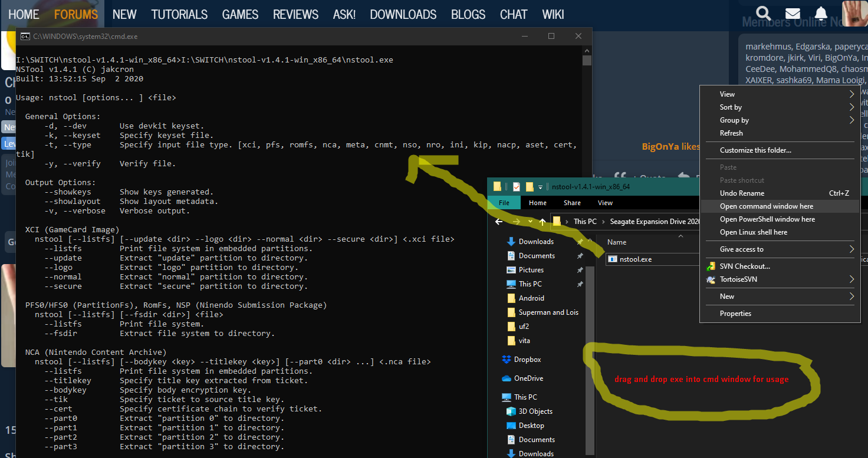Image resolution: width=868 pixels, height=458 pixels.
Task: Select OneDrive in the navigation pane
Action: pos(528,378)
